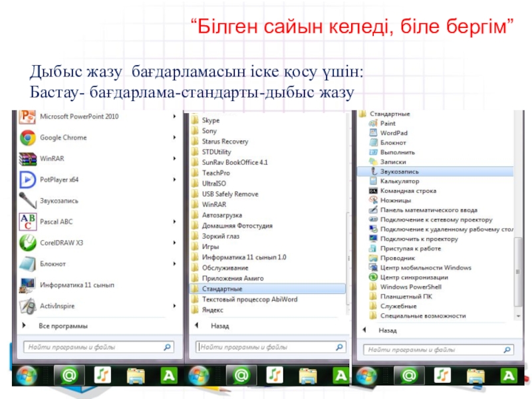Image resolution: width=532 pixels, height=399 pixels.
Task: Click music note taskbar icon under right menu
Action: 443,375
